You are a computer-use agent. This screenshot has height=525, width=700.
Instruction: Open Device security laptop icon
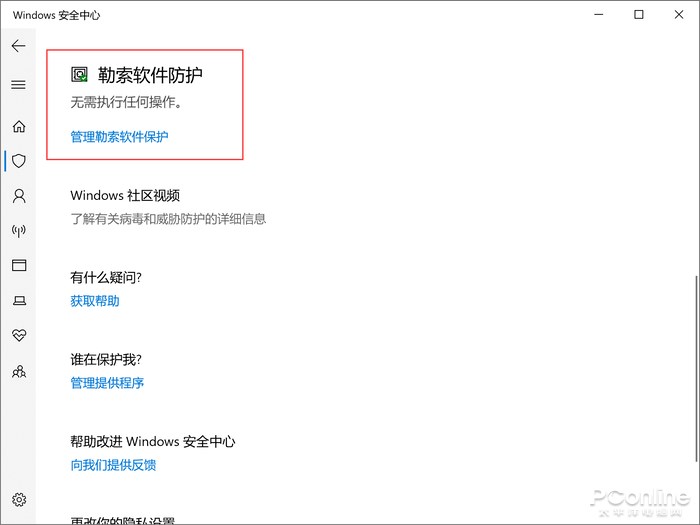click(19, 300)
